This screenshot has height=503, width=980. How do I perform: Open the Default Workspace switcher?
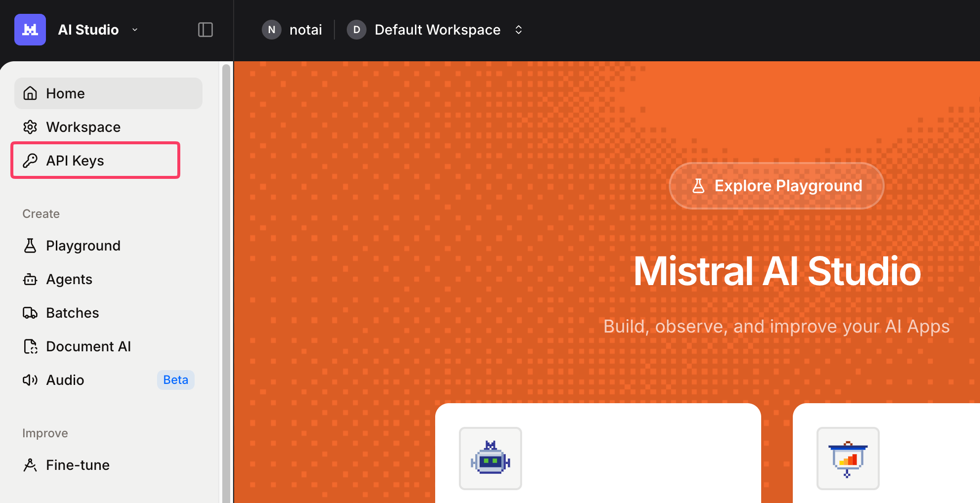(437, 30)
